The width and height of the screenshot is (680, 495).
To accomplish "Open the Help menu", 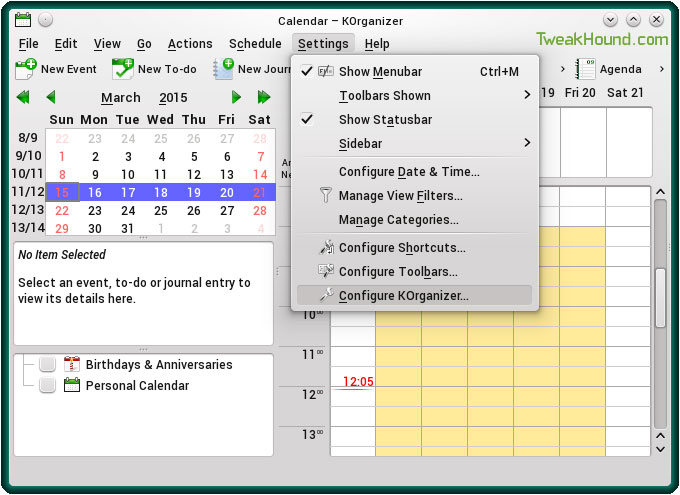I will tap(377, 44).
